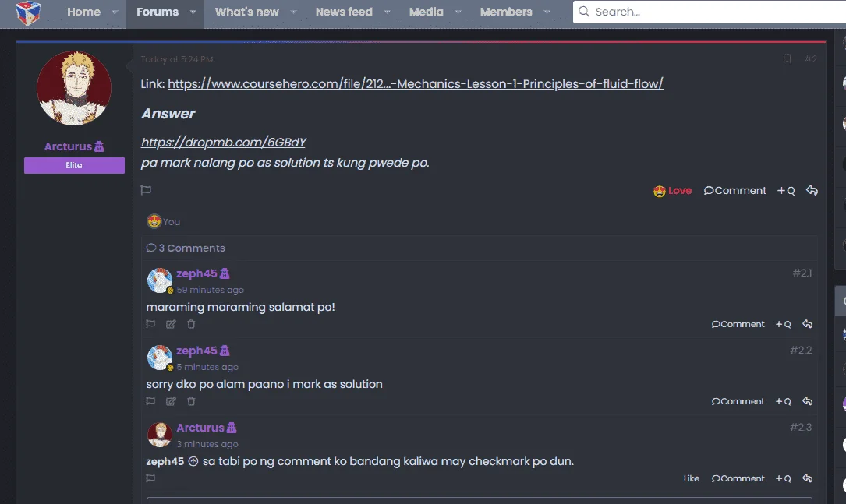This screenshot has width=846, height=504.
Task: Click Arcturus's large avatar image
Action: coord(74,88)
